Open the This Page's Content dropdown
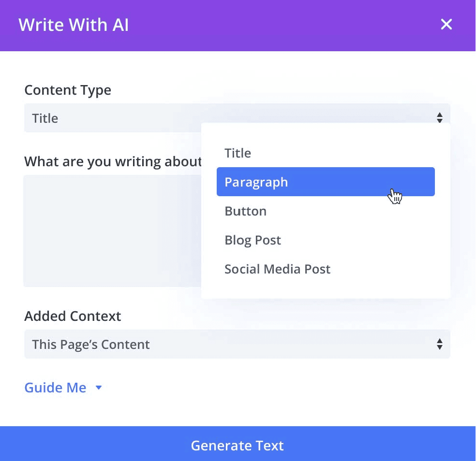This screenshot has height=461, width=476. coord(237,344)
